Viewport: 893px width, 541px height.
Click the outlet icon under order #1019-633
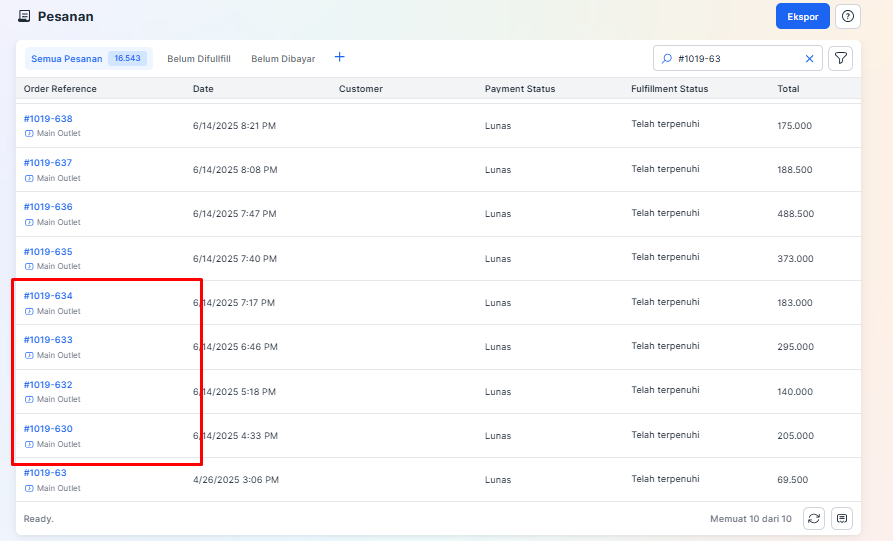point(29,355)
